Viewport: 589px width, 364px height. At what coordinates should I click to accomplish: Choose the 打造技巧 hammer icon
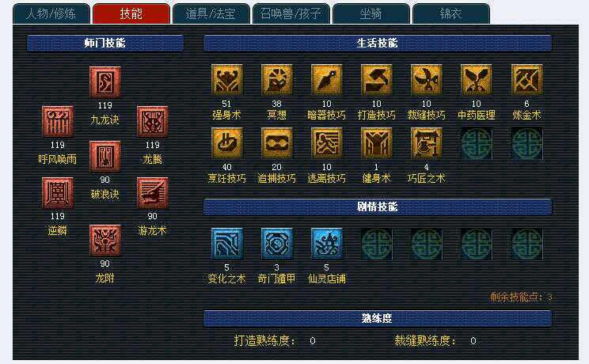pyautogui.click(x=376, y=80)
